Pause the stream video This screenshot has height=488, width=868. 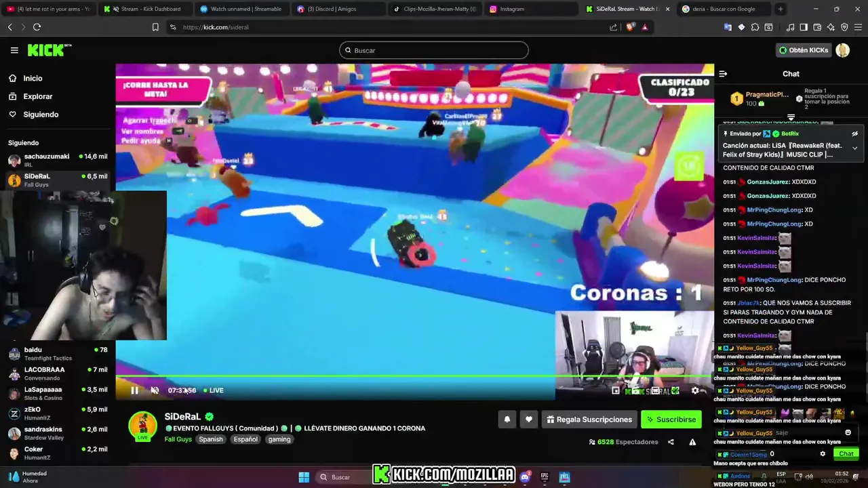134,390
